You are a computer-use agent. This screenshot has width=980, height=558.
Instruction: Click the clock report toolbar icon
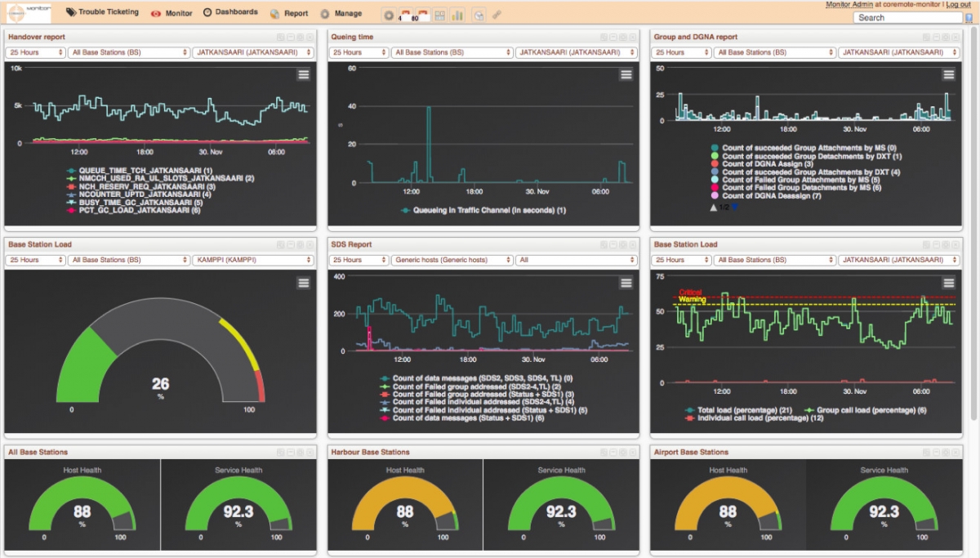click(479, 15)
